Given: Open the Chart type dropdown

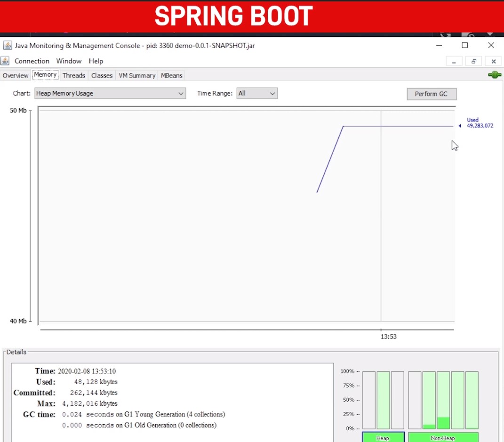Looking at the screenshot, I should tap(110, 93).
